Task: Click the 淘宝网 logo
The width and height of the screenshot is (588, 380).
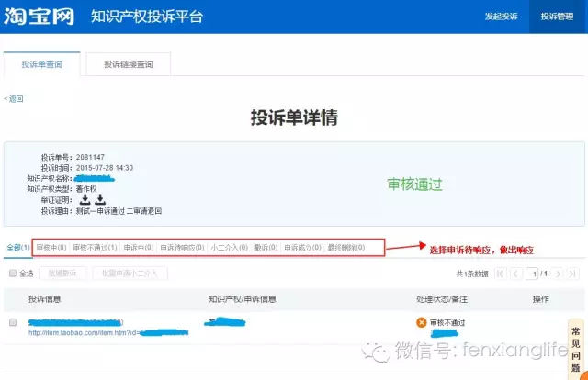Action: coord(39,17)
